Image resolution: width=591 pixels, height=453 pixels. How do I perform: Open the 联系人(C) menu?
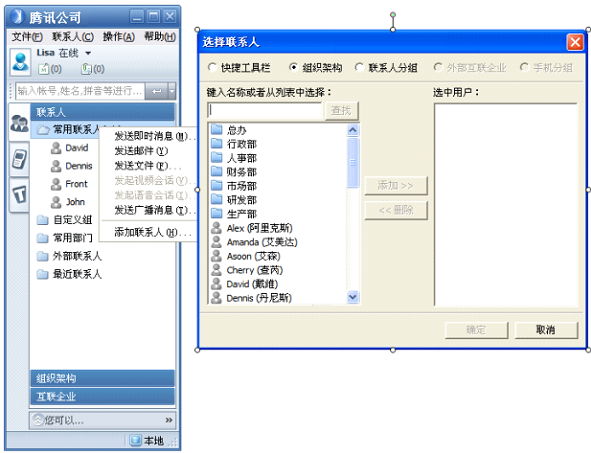[73, 37]
